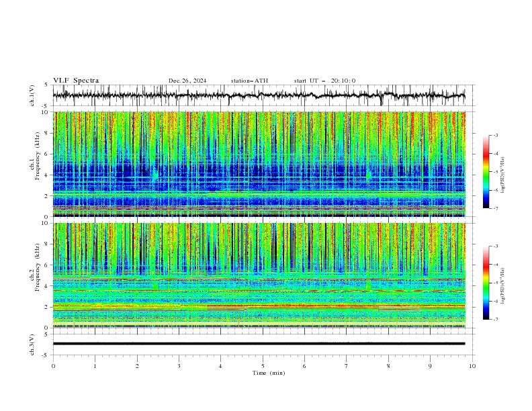Click the ch.2 'Frequency (kHz)' axis label

(x=38, y=267)
